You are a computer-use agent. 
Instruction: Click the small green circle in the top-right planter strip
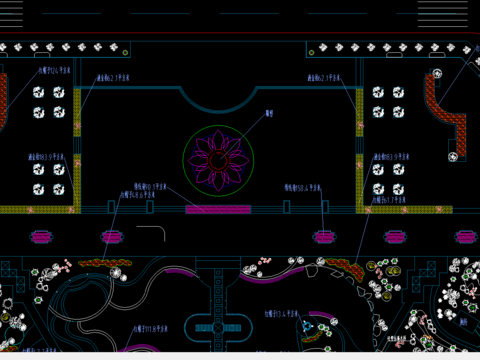pos(311,52)
